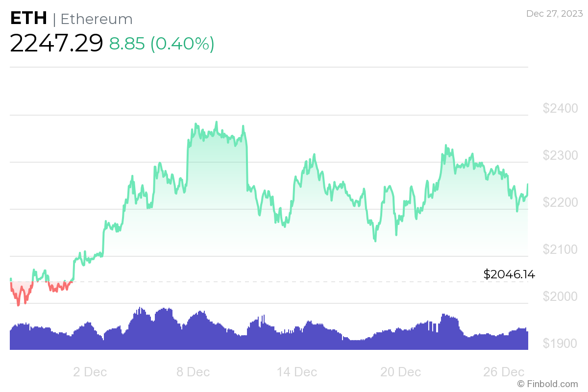This screenshot has width=588, height=392.
Task: Click the $2400 y-axis label
Action: point(560,108)
